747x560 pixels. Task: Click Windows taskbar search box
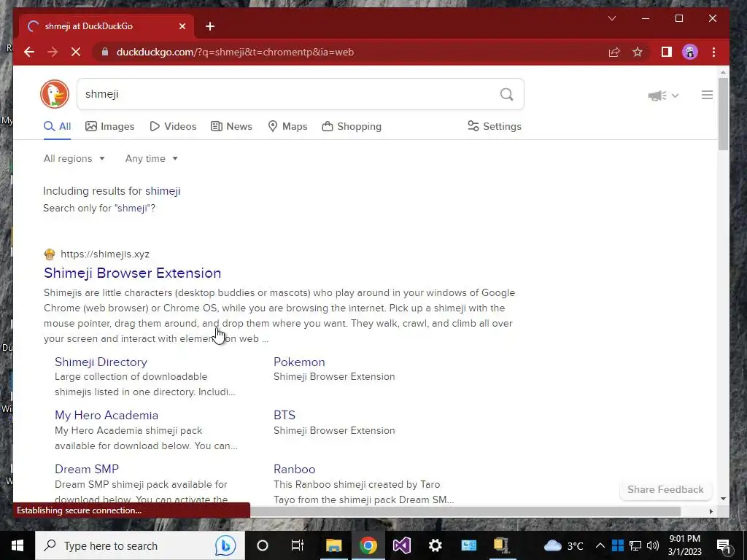(140, 545)
